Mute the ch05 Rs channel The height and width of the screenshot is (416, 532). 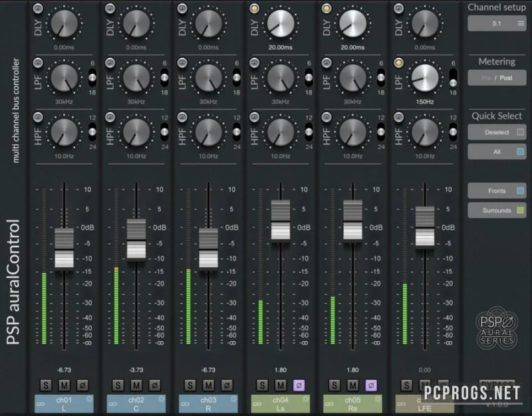[353, 385]
